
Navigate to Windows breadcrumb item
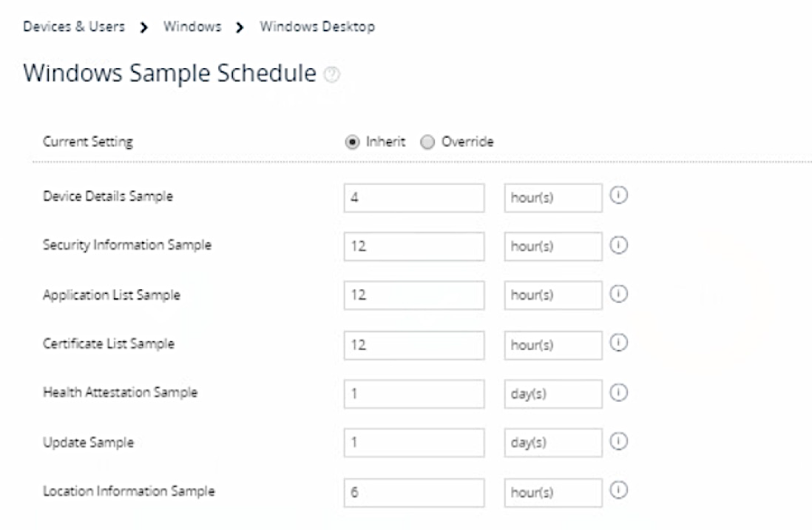pyautogui.click(x=192, y=27)
